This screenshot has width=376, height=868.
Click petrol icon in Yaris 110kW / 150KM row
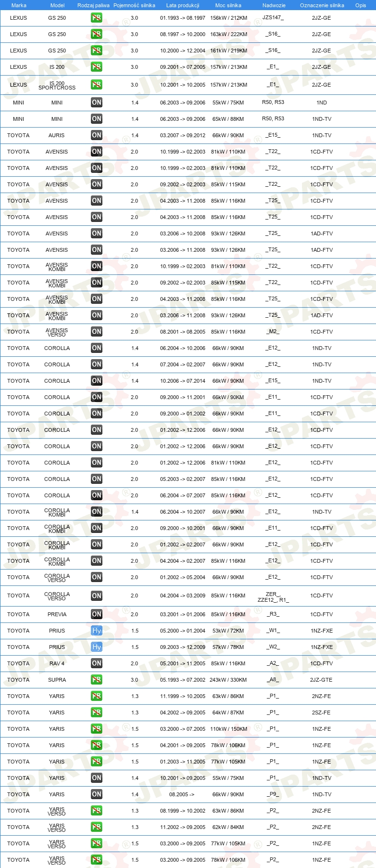97,729
